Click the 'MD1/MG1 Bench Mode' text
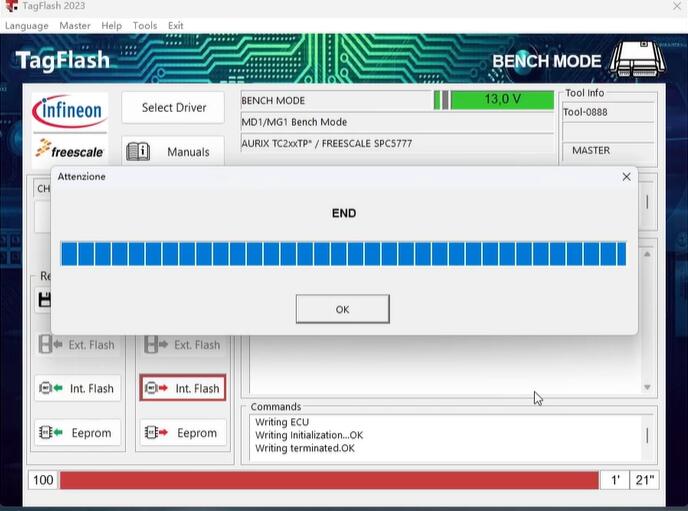The image size is (688, 511). (294, 122)
